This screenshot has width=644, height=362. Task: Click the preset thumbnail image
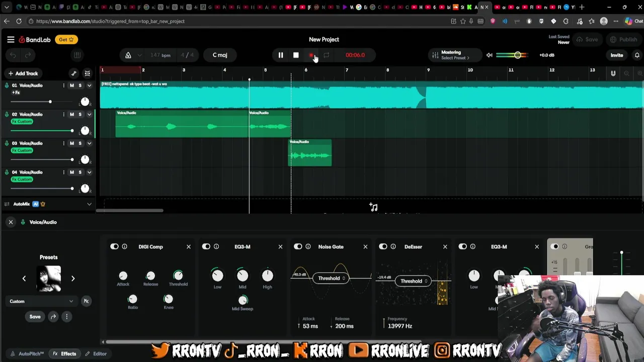(49, 278)
